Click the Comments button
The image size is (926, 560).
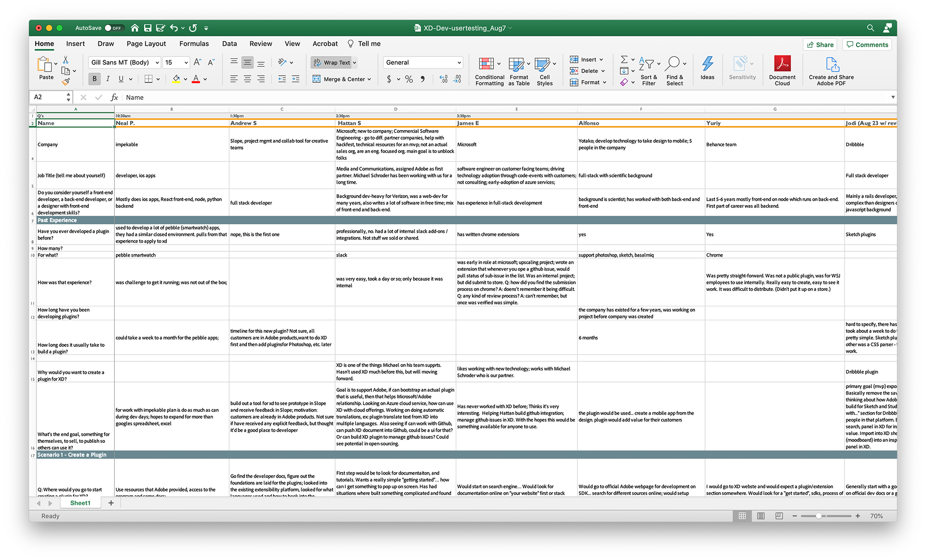coord(867,44)
